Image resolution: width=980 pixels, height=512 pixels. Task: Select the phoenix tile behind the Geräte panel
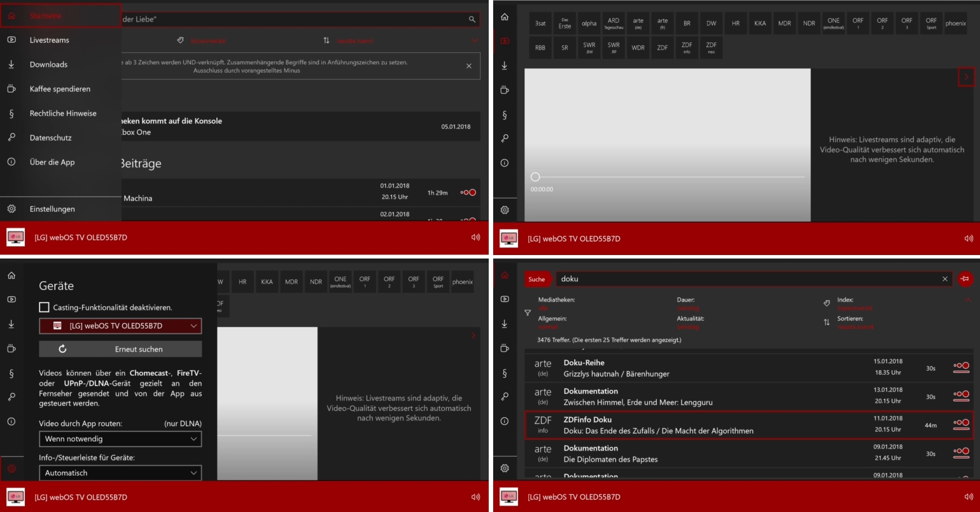463,282
